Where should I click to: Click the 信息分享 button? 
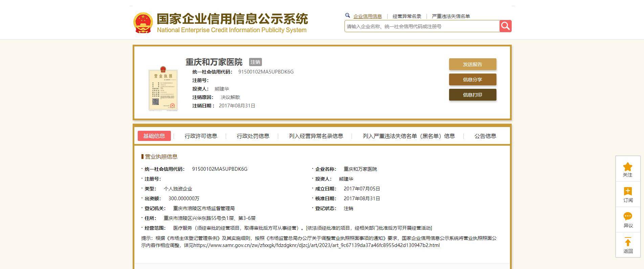click(x=472, y=79)
